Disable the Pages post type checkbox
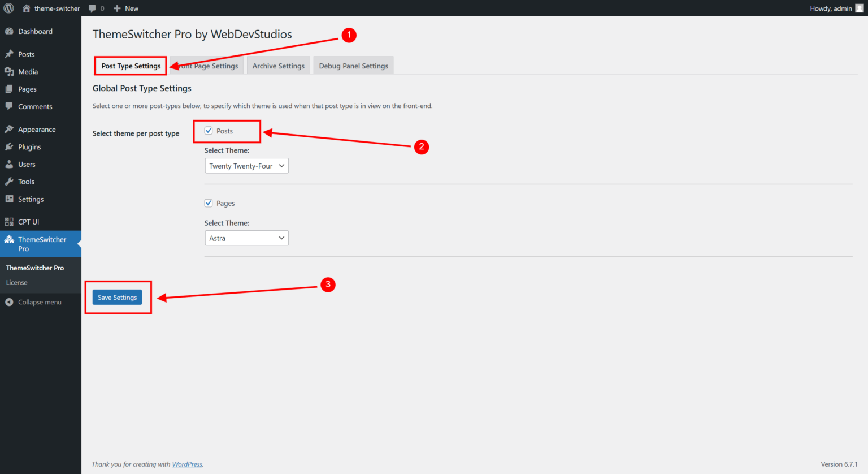The image size is (868, 474). coord(209,203)
